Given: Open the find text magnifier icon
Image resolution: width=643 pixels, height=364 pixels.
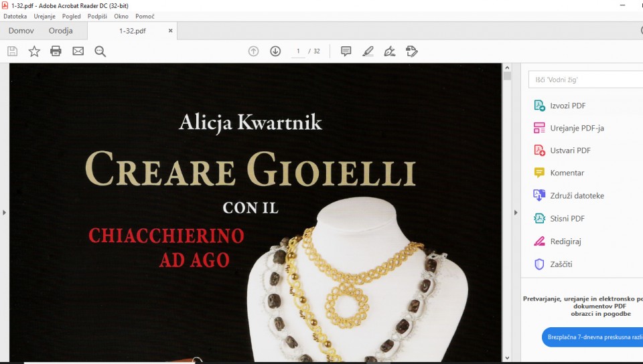Looking at the screenshot, I should (x=100, y=51).
